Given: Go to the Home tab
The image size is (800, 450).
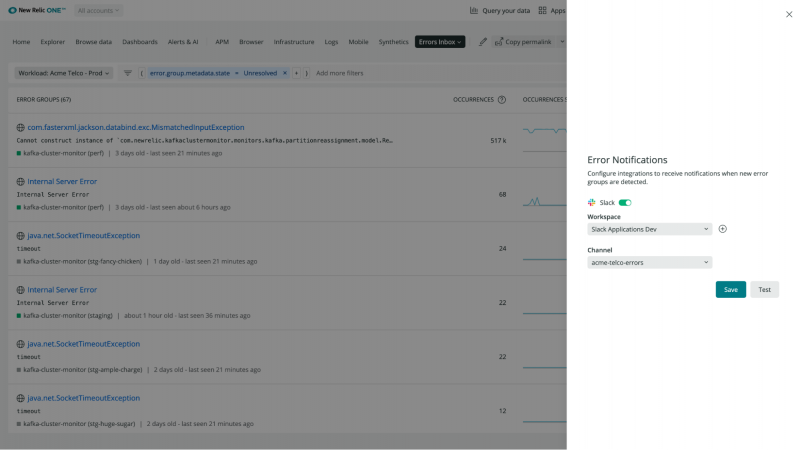Looking at the screenshot, I should [x=21, y=42].
